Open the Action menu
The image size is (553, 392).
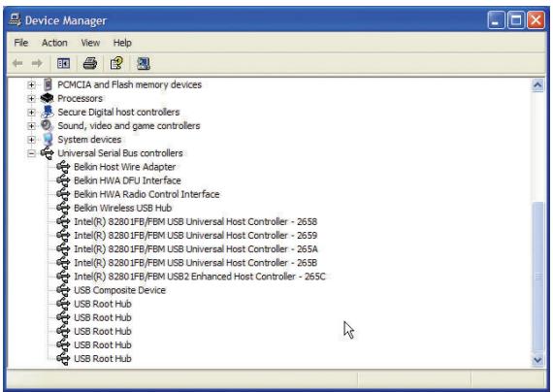(54, 43)
